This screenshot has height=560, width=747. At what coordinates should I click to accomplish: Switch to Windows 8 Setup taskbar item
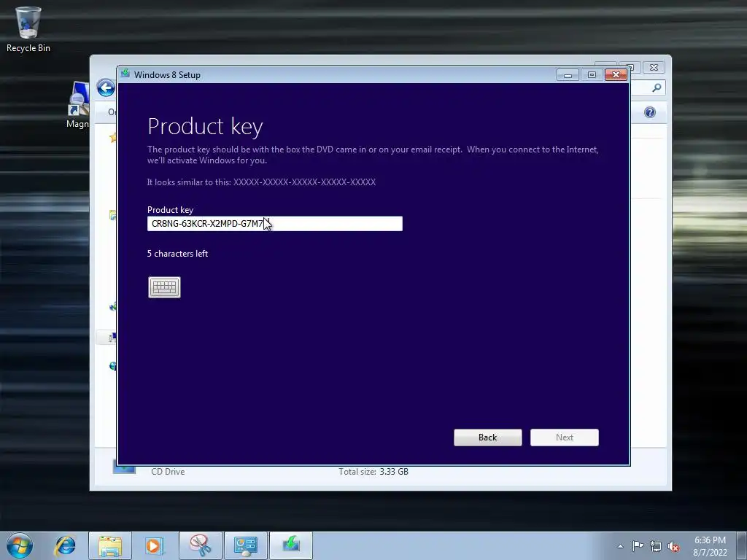pyautogui.click(x=291, y=545)
